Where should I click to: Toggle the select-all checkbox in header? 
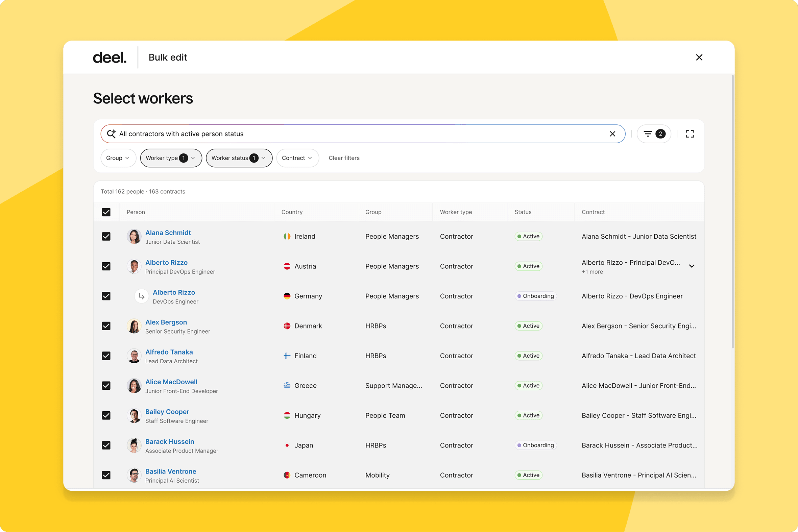click(x=106, y=212)
